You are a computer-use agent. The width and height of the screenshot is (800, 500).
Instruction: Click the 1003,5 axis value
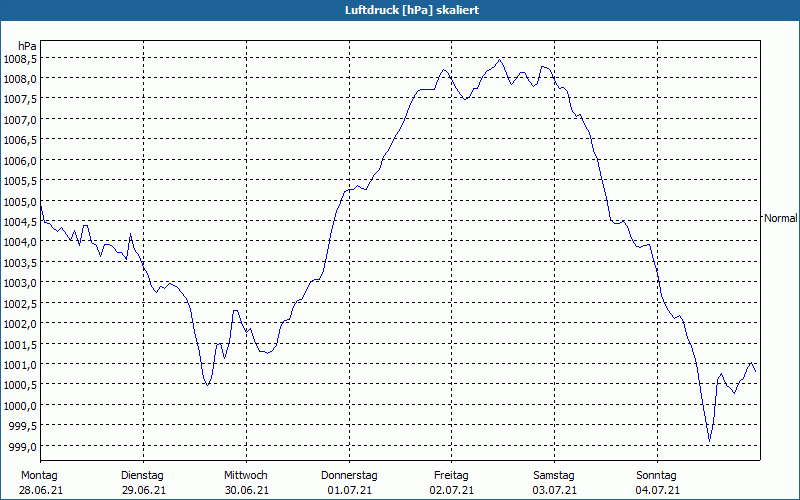click(x=20, y=263)
